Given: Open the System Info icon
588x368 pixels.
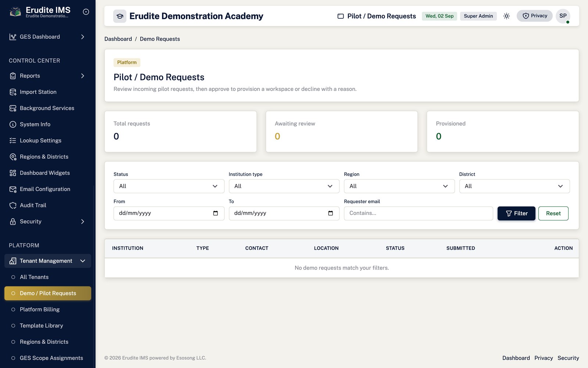Looking at the screenshot, I should (x=13, y=124).
